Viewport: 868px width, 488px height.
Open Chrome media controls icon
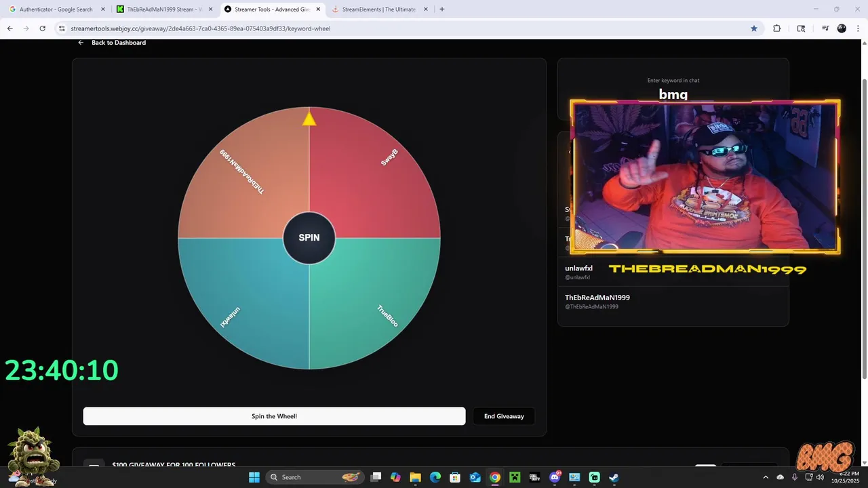click(825, 28)
